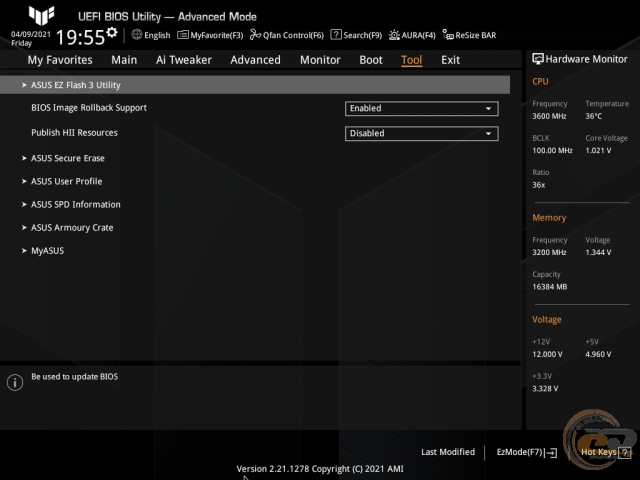
Task: Click the info icon in help area
Action: pos(15,382)
